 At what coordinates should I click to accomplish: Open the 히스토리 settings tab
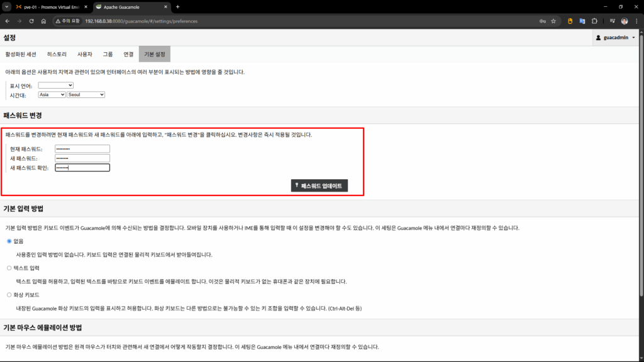tap(57, 55)
